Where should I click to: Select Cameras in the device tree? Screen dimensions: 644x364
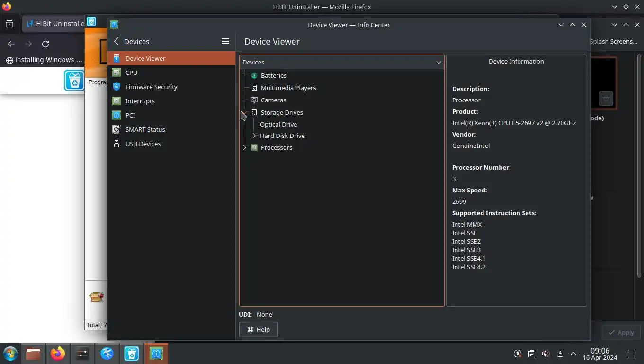pyautogui.click(x=273, y=100)
